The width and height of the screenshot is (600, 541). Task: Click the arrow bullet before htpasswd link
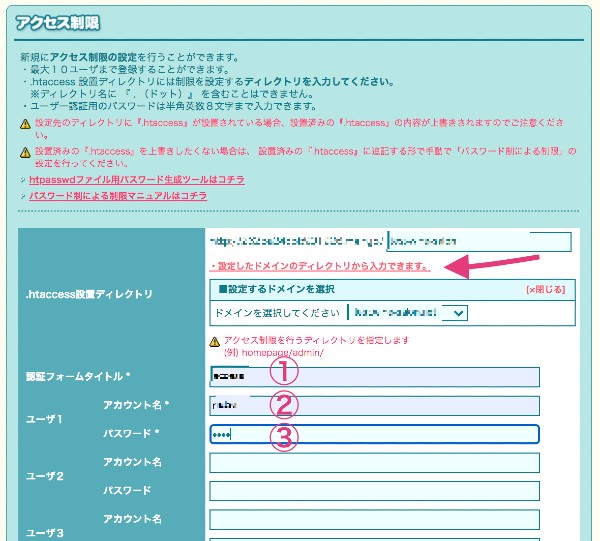click(x=23, y=179)
